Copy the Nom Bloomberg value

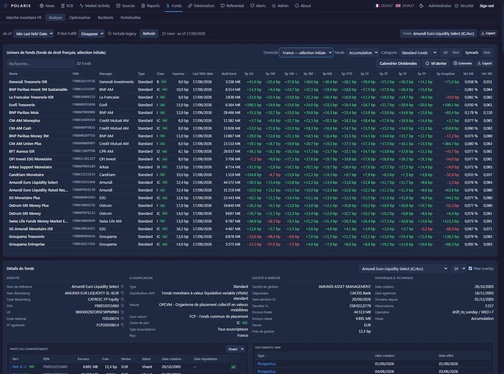(122, 293)
